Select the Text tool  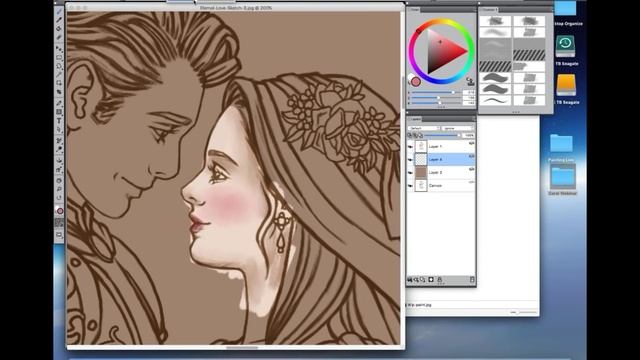[x=59, y=121]
